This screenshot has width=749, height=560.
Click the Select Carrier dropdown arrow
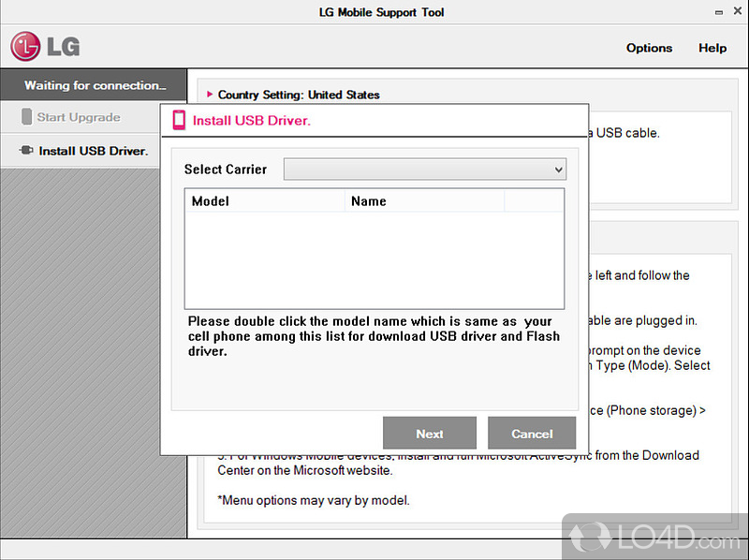pos(558,169)
